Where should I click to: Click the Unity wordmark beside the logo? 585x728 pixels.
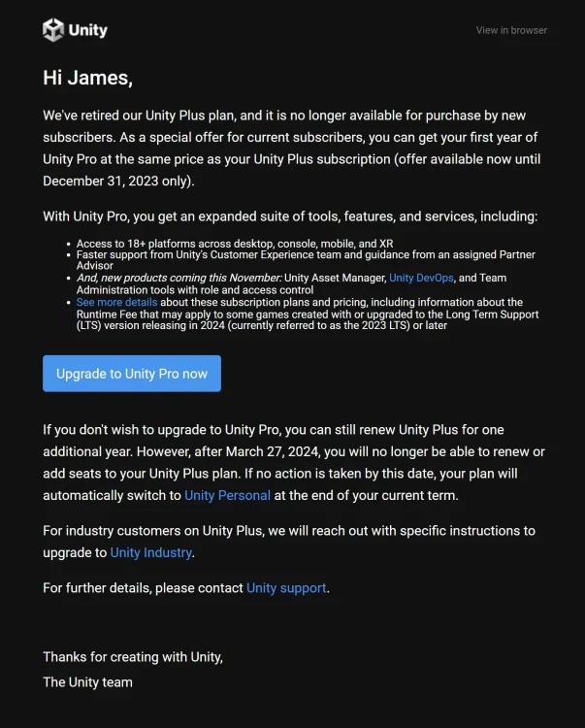coord(88,31)
